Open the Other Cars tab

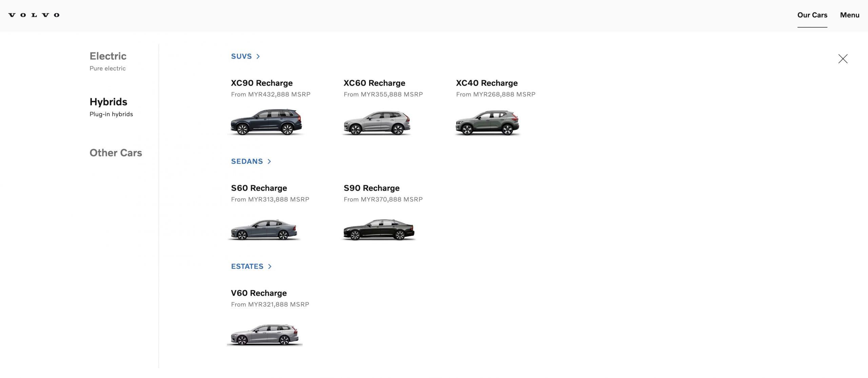pos(116,153)
